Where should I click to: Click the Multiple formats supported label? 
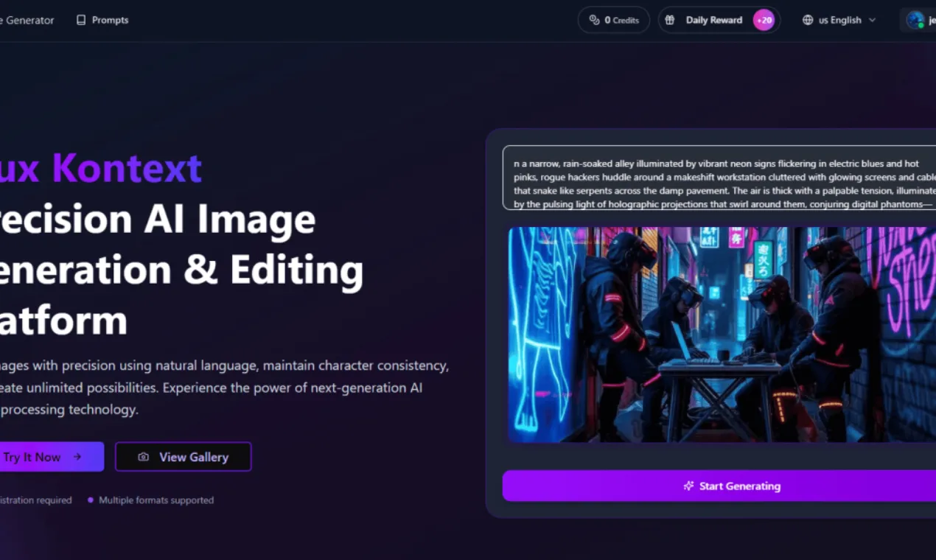pos(156,500)
